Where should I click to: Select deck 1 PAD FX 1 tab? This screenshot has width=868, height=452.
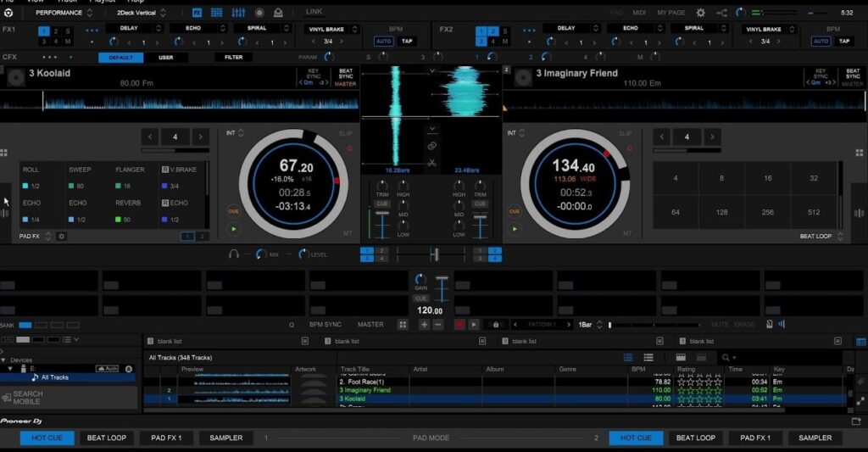point(166,438)
